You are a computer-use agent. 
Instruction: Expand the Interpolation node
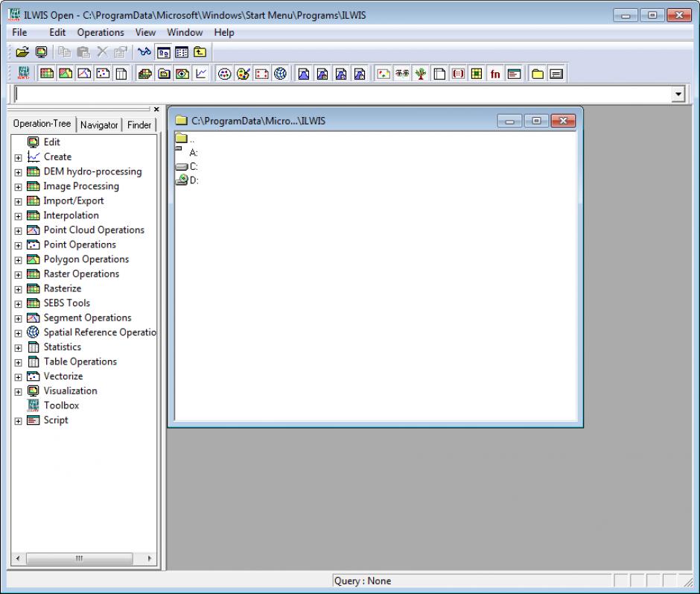(19, 216)
